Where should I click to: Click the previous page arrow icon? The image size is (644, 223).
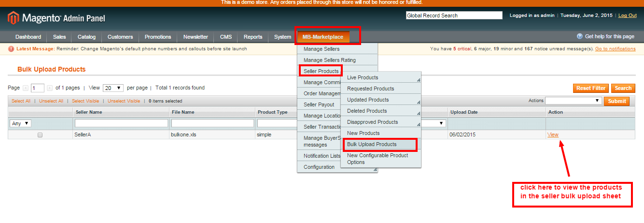click(26, 88)
